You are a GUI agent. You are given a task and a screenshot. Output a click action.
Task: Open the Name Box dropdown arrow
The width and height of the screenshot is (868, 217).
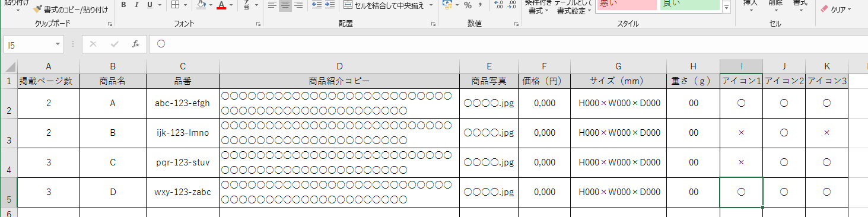(58, 44)
